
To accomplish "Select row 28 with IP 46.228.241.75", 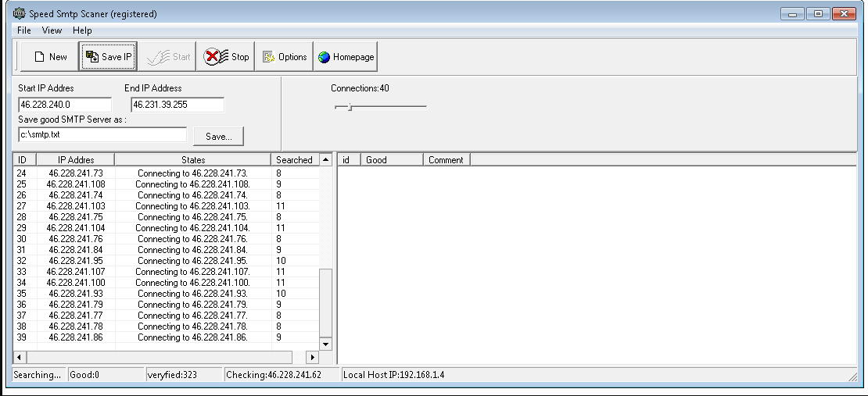I will (x=167, y=217).
